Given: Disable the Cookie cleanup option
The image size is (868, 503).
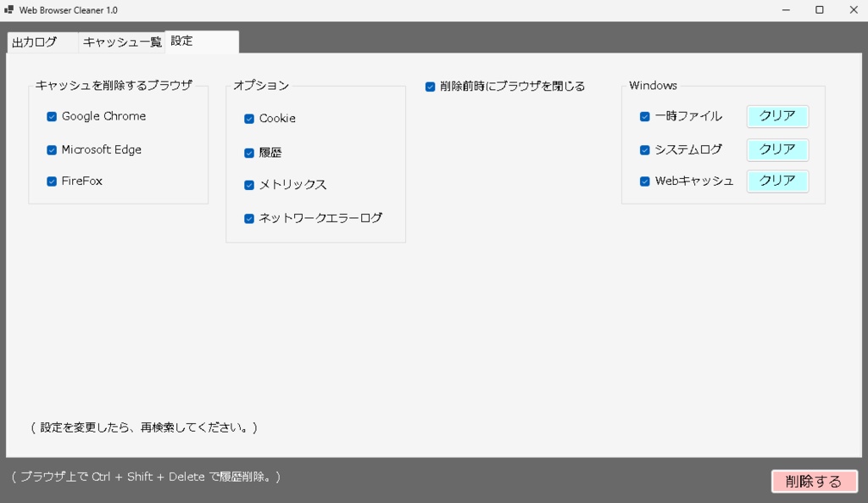Looking at the screenshot, I should pyautogui.click(x=248, y=119).
